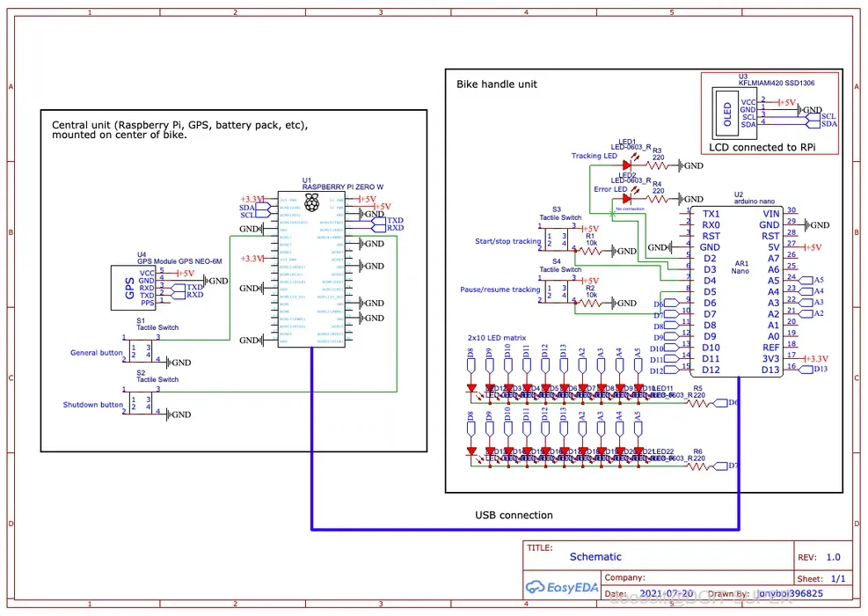868x616 pixels.
Task: Click the EasyEDA logo in title block
Action: pyautogui.click(x=562, y=587)
